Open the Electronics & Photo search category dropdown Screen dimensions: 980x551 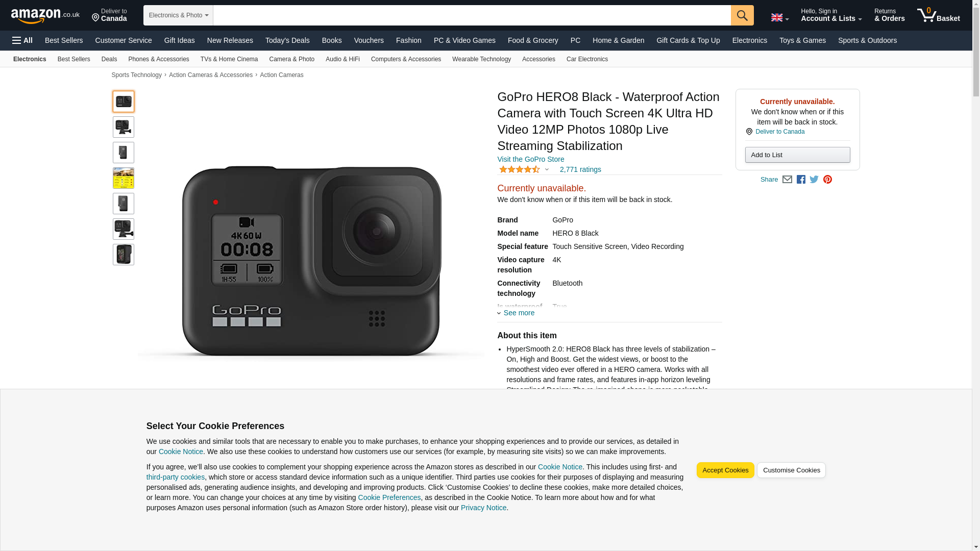point(178,15)
